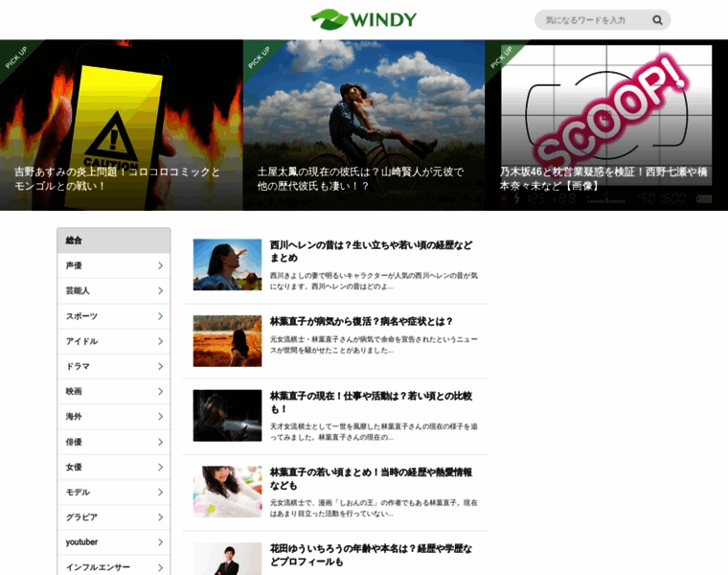Click the chevron next to 映画
The height and width of the screenshot is (575, 728).
click(x=161, y=392)
